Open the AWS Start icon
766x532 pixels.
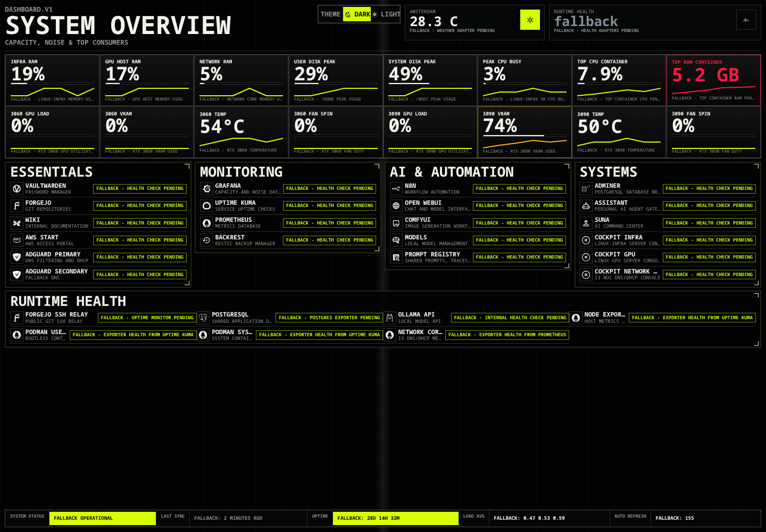coord(16,240)
